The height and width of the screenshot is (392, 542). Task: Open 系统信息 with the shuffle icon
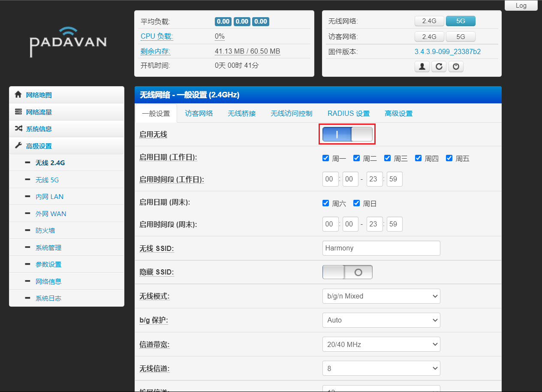(39, 129)
